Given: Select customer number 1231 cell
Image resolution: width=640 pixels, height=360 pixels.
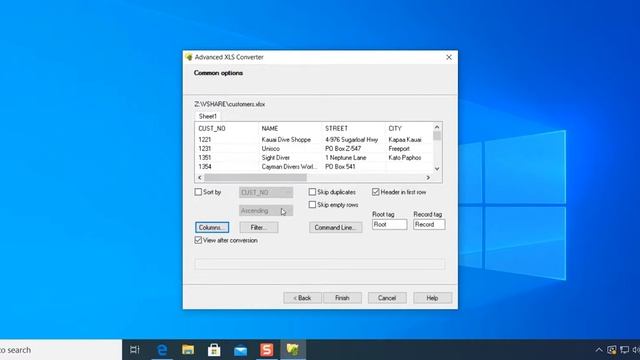Looking at the screenshot, I should tap(204, 149).
